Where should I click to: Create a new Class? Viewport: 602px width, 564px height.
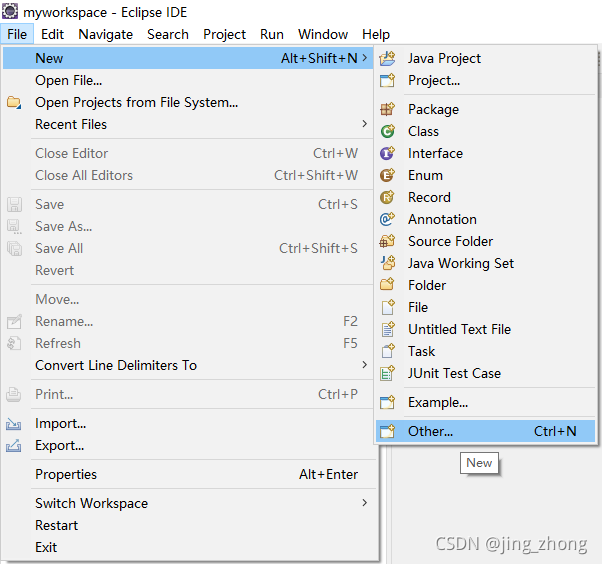pyautogui.click(x=485, y=131)
